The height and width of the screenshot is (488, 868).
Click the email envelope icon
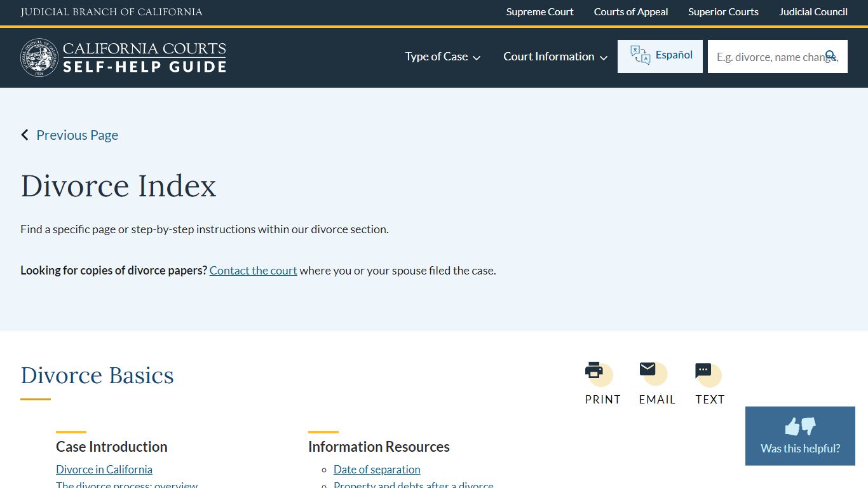(x=648, y=369)
